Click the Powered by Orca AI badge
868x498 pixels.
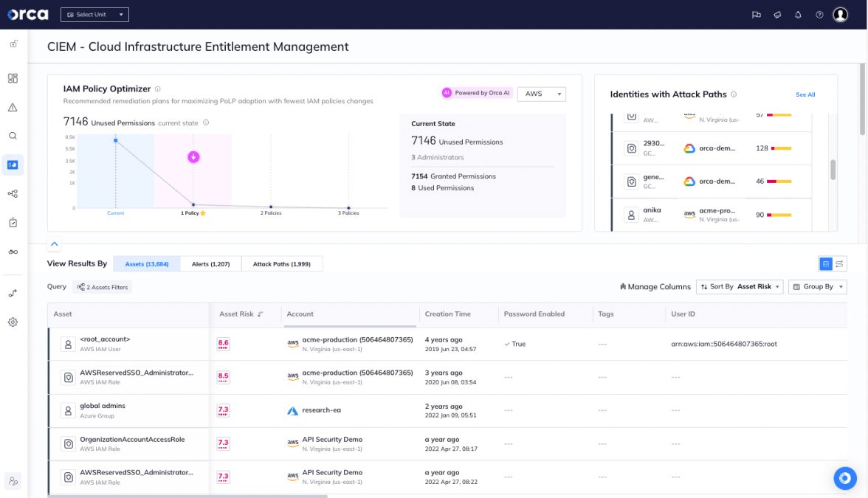476,93
